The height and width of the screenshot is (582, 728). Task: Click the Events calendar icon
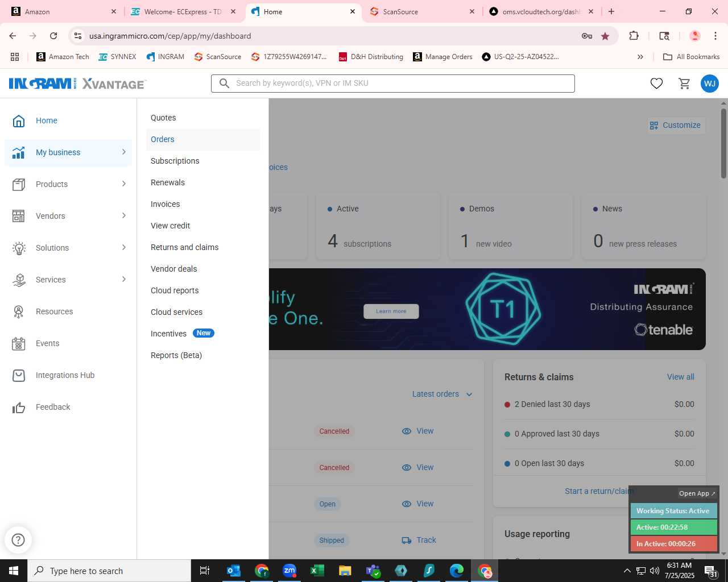[x=19, y=343]
